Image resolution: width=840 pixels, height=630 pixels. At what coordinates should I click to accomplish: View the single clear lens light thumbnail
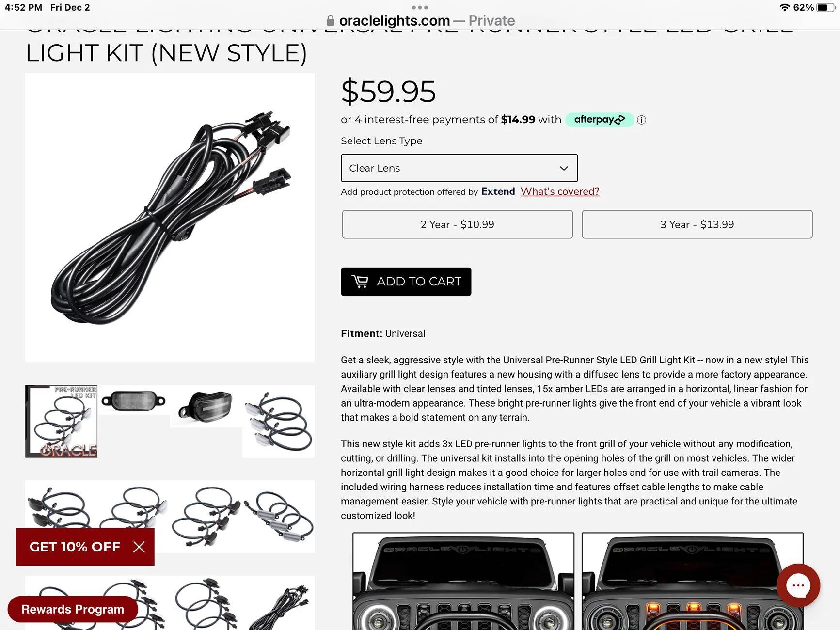point(133,401)
